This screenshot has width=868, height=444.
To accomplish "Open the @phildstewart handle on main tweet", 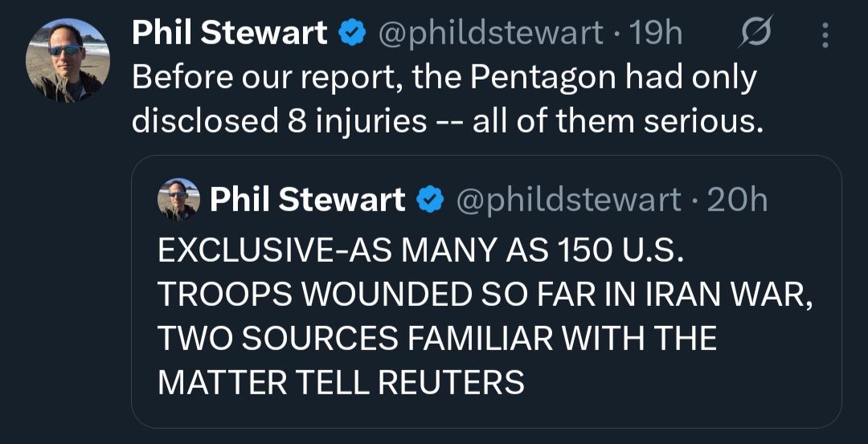I will point(490,34).
